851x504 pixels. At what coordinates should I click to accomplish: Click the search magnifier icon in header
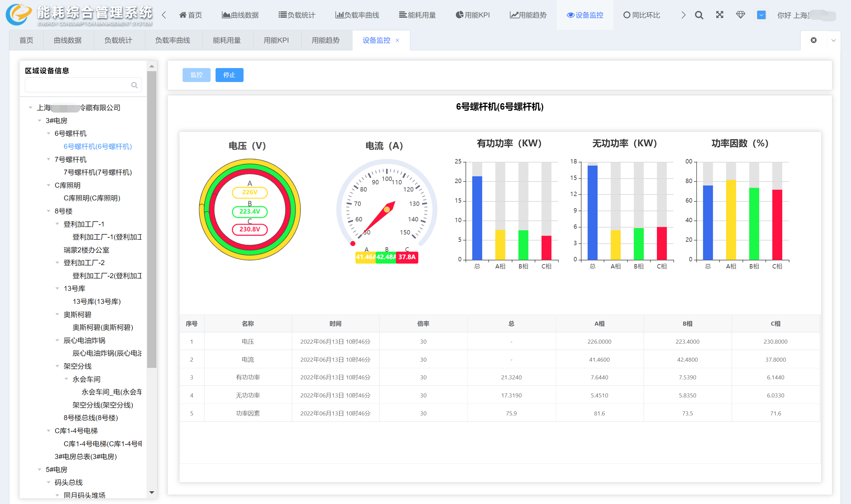699,15
